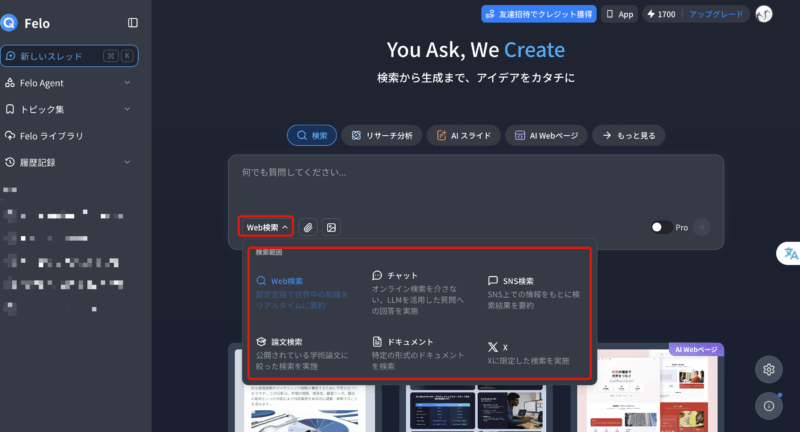The height and width of the screenshot is (432, 800).
Task: Check the 1700 credits lightning indicator
Action: pyautogui.click(x=661, y=14)
